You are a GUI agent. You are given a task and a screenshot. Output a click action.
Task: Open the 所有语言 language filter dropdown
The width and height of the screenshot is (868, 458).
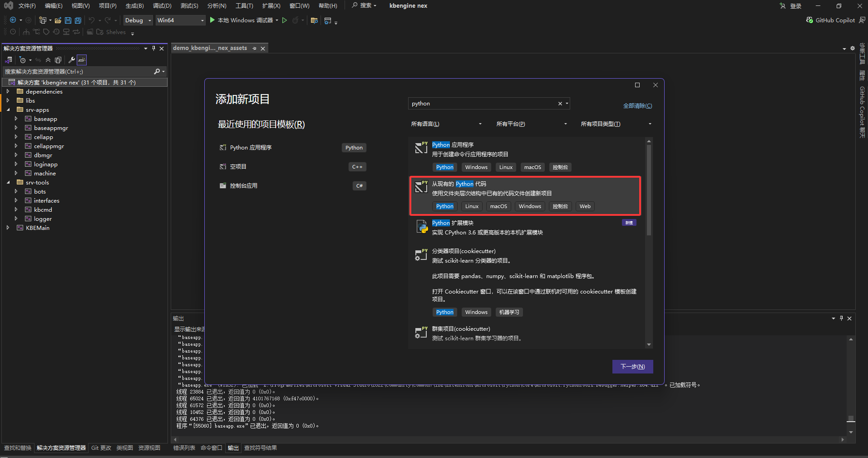(446, 124)
